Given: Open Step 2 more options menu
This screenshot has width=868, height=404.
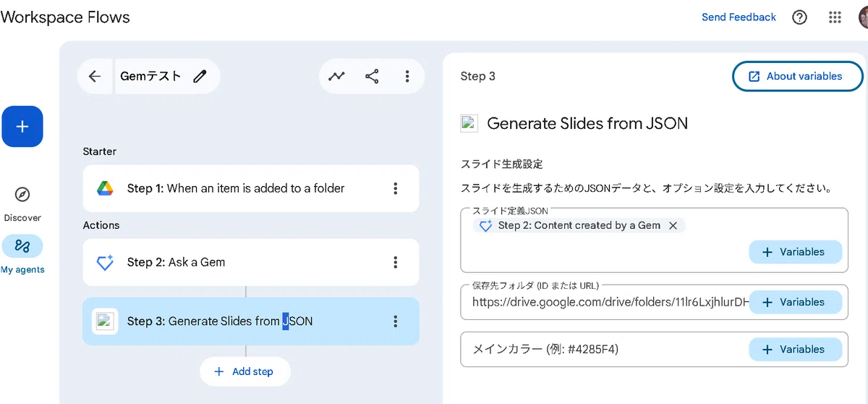Looking at the screenshot, I should click(395, 262).
